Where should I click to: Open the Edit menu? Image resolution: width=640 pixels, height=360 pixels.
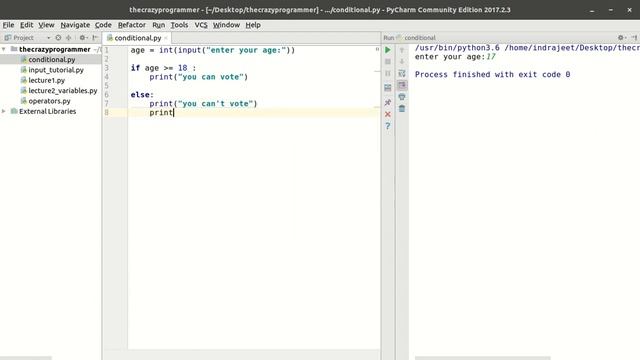point(27,25)
